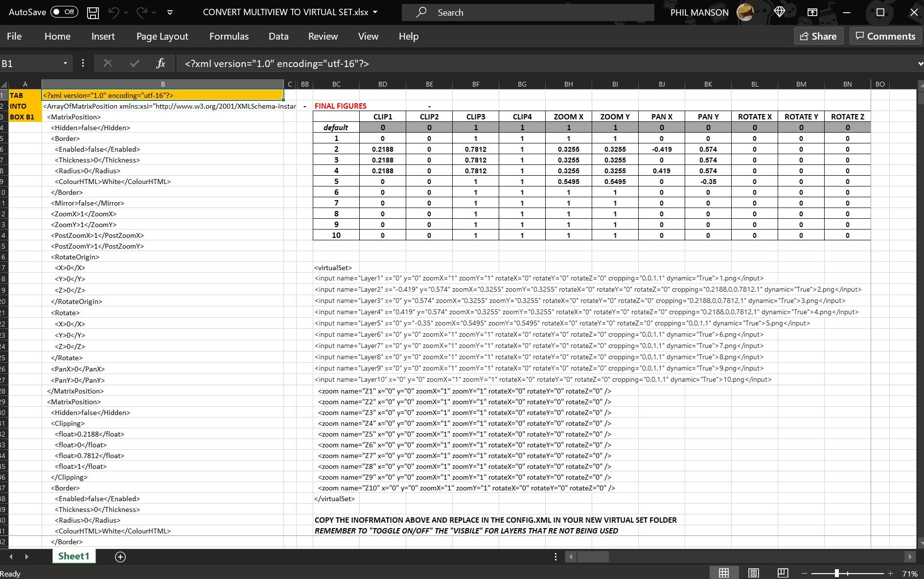This screenshot has height=579, width=924.
Task: Click the Save icon in Quick Access Toolbar
Action: pos(92,12)
